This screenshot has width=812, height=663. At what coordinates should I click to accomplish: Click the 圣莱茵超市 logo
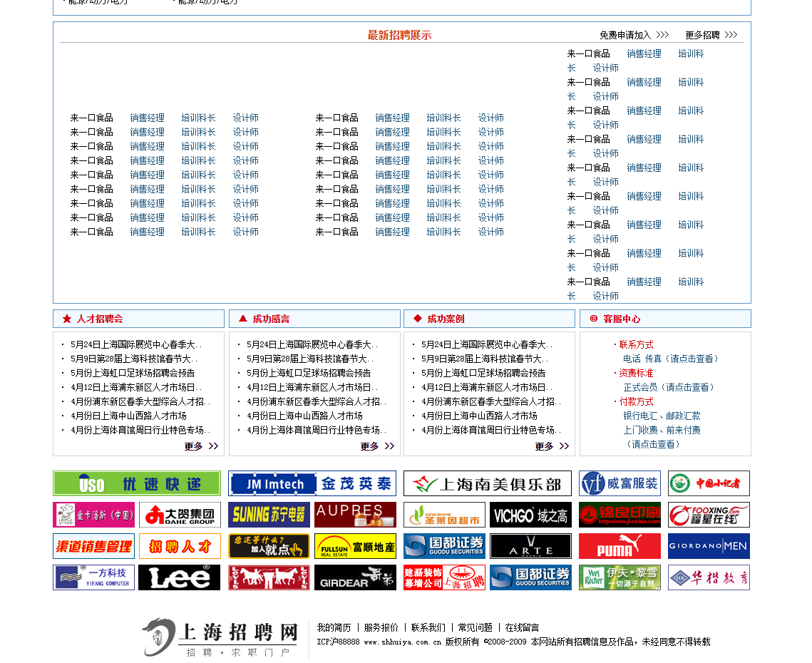(444, 515)
